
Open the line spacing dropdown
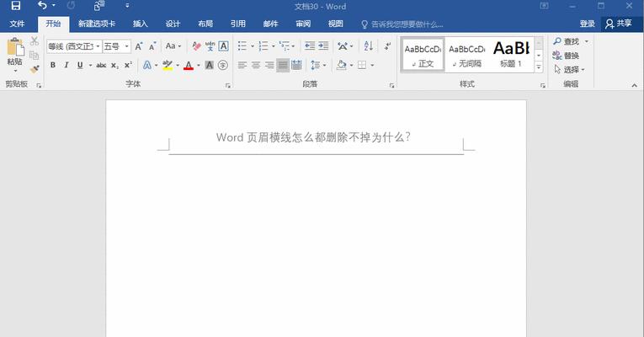(318, 65)
